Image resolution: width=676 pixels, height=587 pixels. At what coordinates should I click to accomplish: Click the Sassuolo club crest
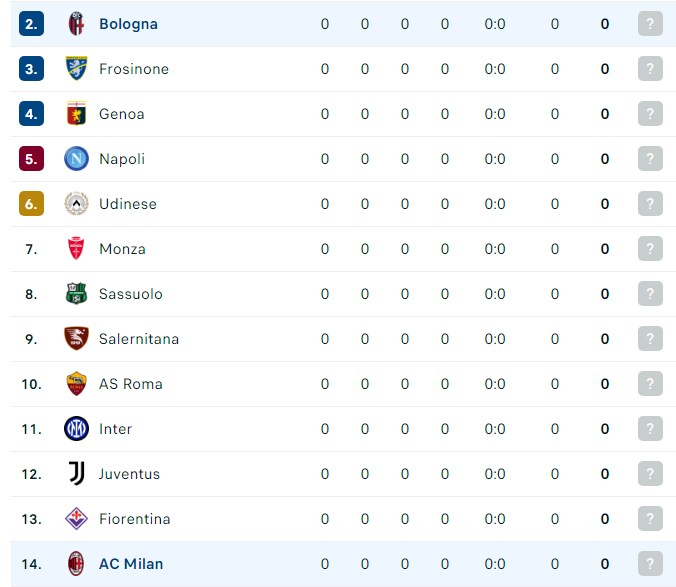(x=76, y=294)
